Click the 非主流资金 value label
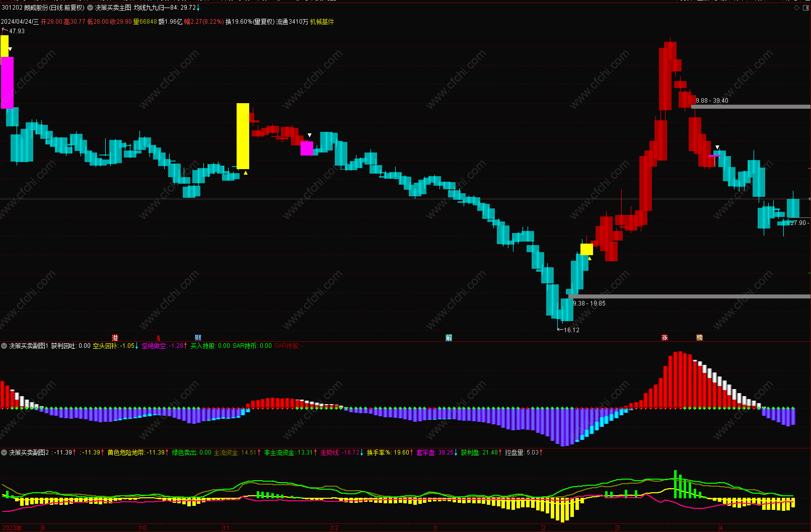 (291, 452)
